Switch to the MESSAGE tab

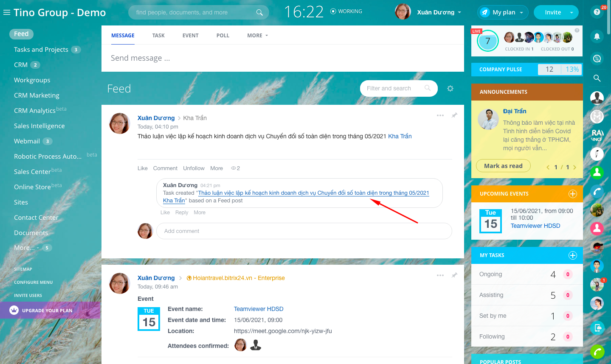point(123,36)
